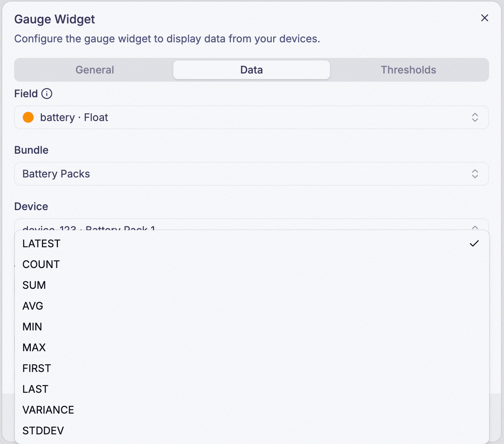
Task: Switch to the General tab
Action: tap(95, 70)
